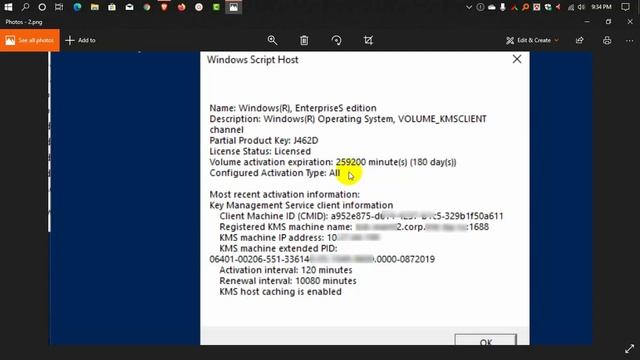Click the zoom magnifier icon in Photos

tap(272, 40)
